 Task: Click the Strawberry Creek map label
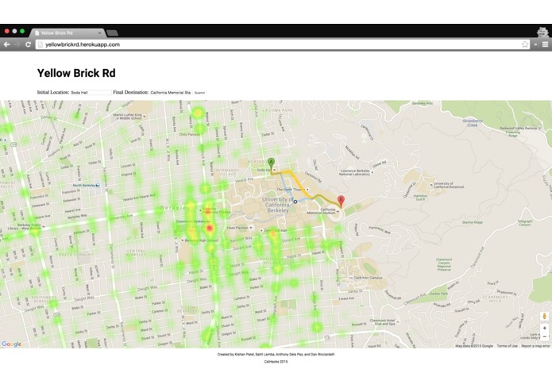point(473,123)
